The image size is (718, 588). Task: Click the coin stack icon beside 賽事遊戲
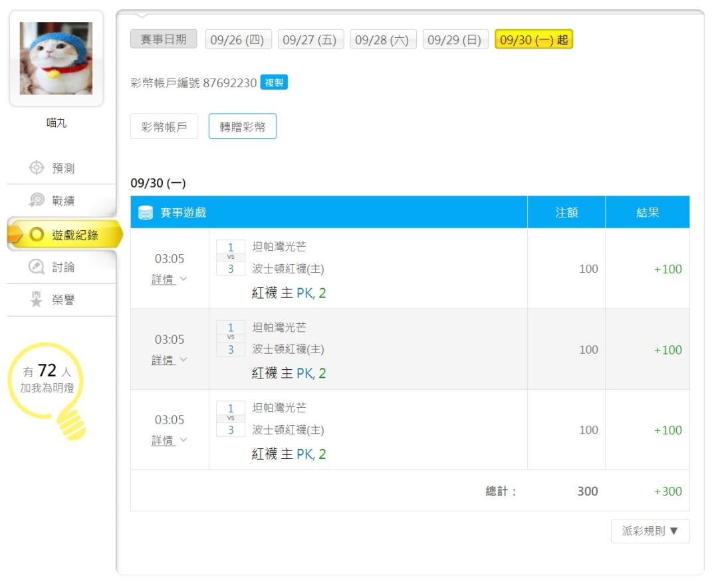(x=146, y=213)
